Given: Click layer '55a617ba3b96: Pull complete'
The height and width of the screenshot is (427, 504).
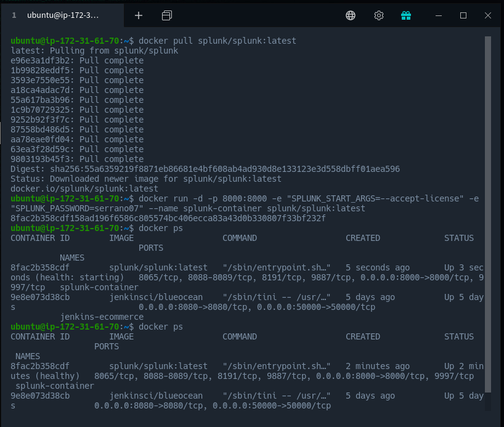Looking at the screenshot, I should [x=77, y=100].
